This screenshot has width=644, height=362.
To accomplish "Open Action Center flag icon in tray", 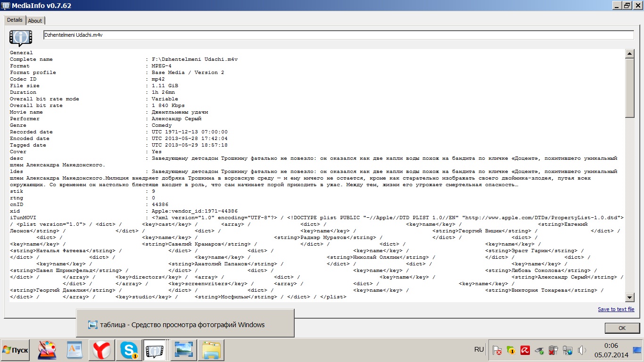I will (497, 350).
